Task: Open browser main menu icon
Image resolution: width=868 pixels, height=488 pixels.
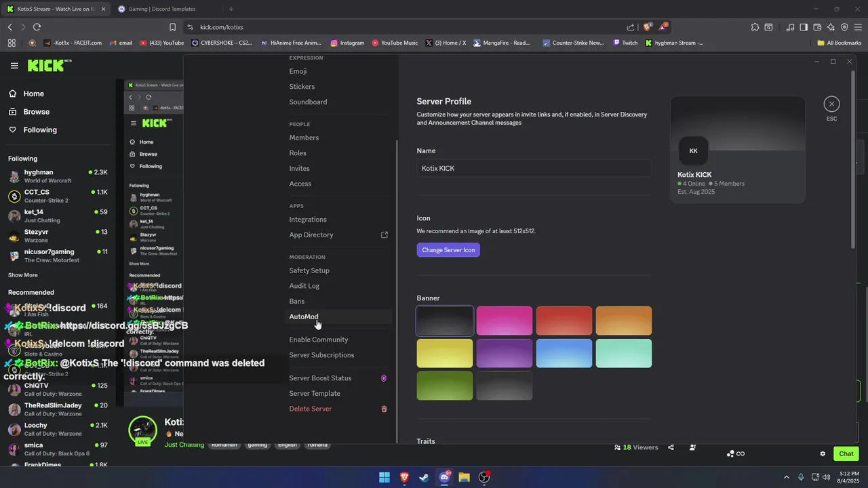Action: click(858, 27)
